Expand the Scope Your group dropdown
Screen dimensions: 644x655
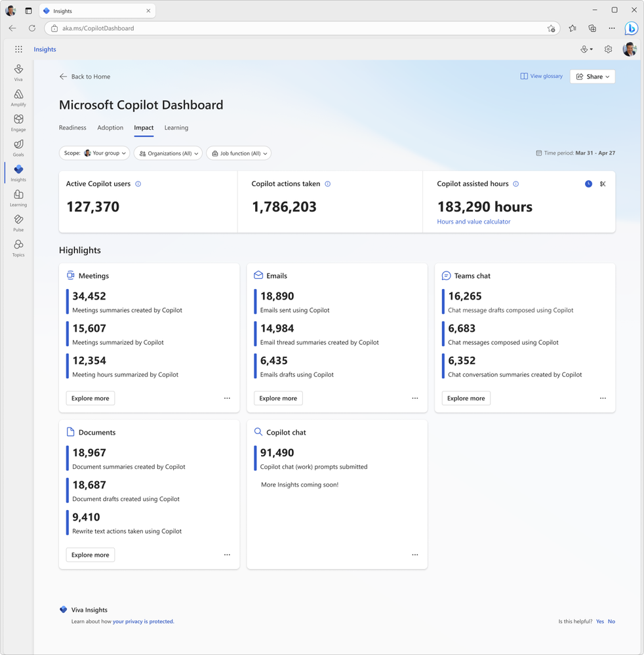[x=94, y=153]
